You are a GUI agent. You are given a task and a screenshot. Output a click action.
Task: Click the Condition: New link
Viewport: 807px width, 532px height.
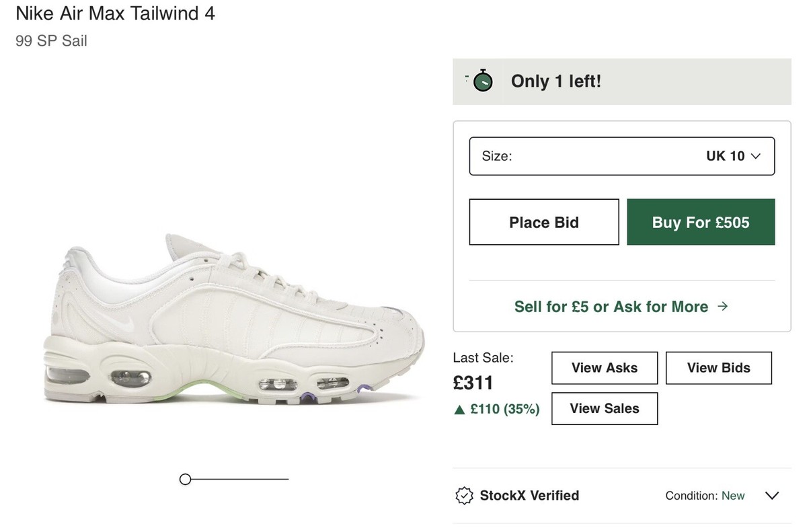[705, 496]
